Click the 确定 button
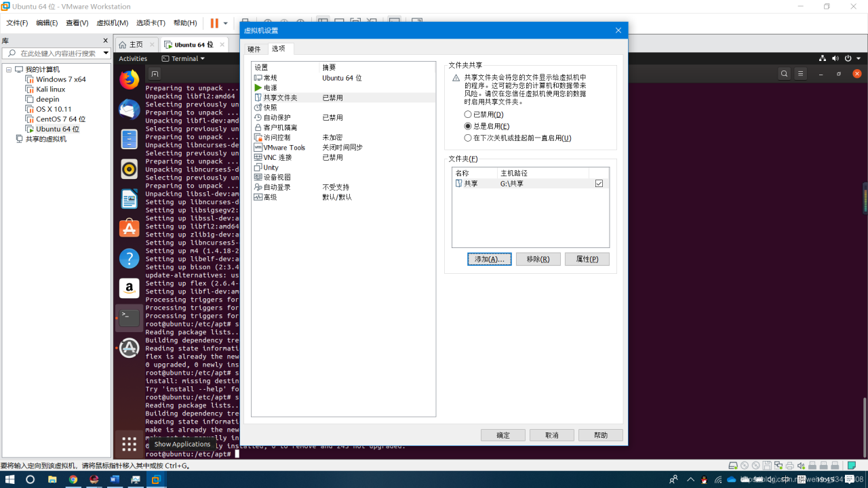 (503, 435)
